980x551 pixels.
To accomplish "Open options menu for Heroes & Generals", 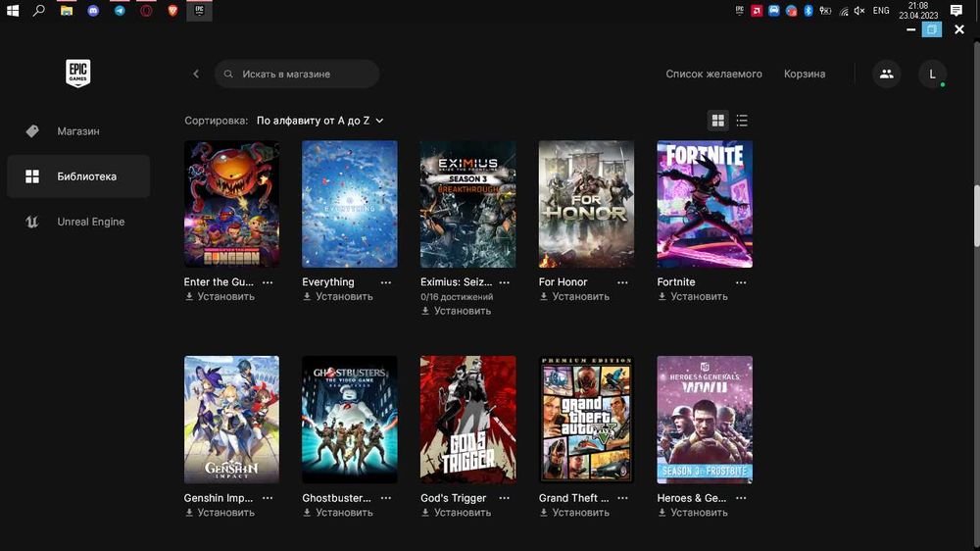I will click(741, 498).
